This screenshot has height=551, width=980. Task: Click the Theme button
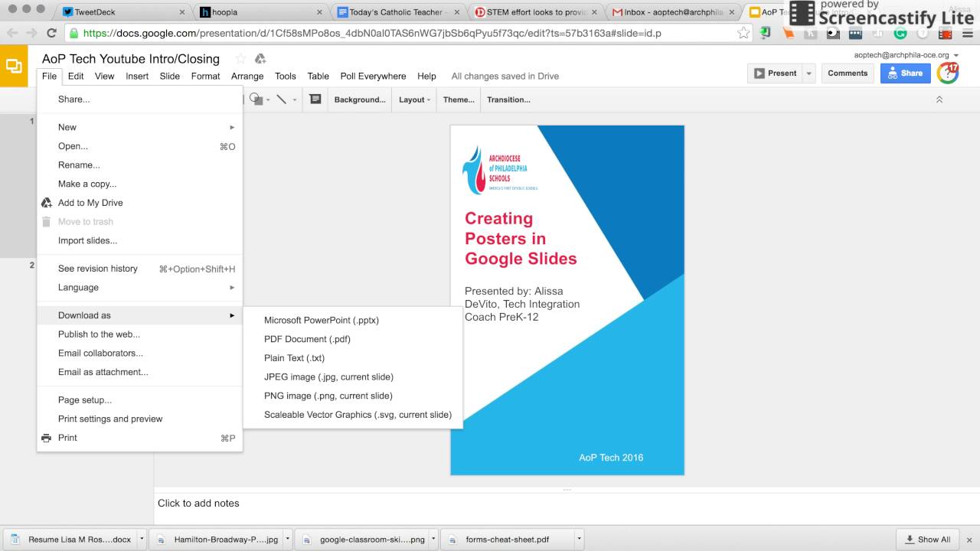point(459,99)
